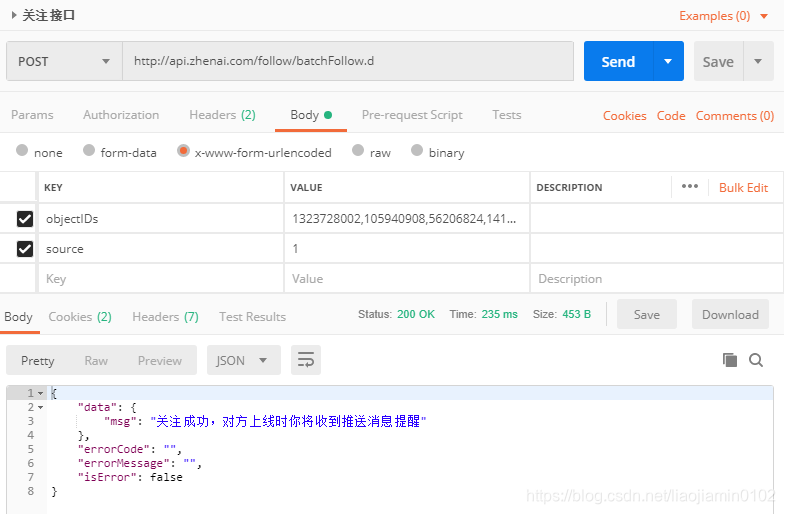
Task: Collapse the "data" object at line 2
Action: [x=41, y=407]
